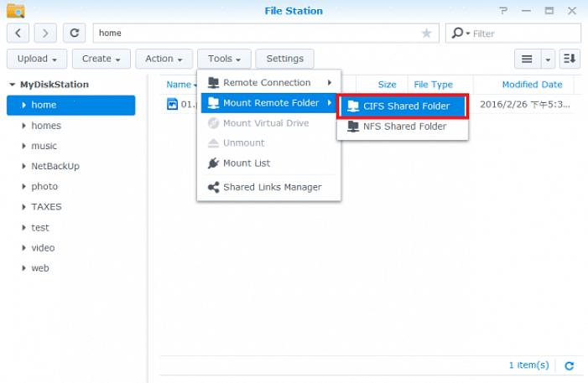Viewport: 588px width, 383px height.
Task: Click the Mount List plug icon
Action: (x=213, y=163)
